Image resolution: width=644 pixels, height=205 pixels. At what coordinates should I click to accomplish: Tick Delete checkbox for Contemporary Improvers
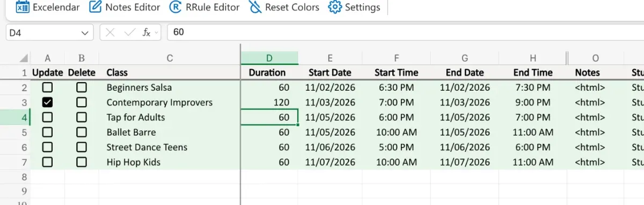coord(81,102)
